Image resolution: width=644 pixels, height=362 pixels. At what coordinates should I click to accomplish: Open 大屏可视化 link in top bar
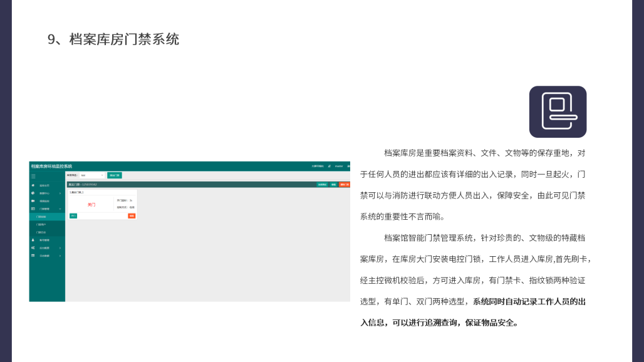click(316, 166)
